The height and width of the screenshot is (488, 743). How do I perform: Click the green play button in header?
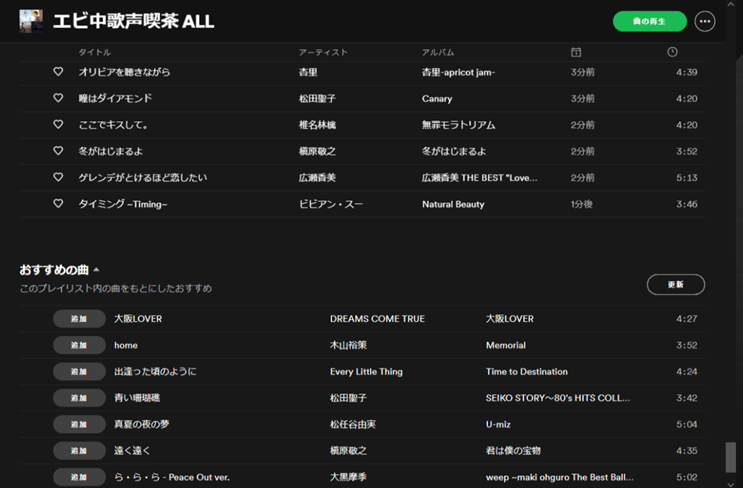[x=649, y=21]
